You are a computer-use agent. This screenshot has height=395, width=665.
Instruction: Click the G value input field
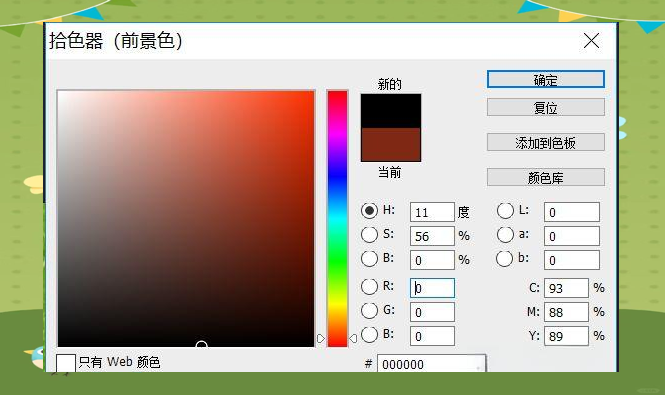point(432,312)
